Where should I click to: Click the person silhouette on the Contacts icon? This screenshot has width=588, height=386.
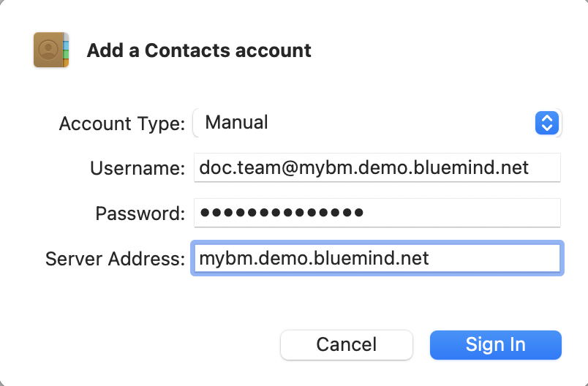[48, 50]
